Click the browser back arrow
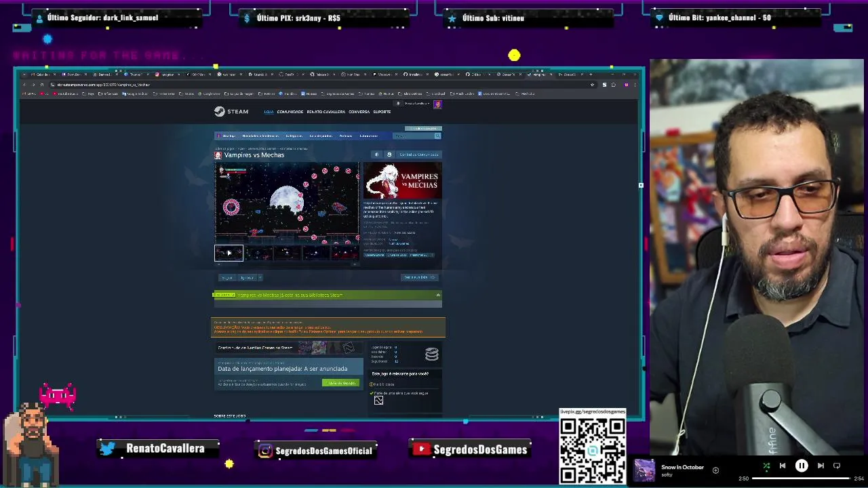868x488 pixels. click(x=24, y=85)
